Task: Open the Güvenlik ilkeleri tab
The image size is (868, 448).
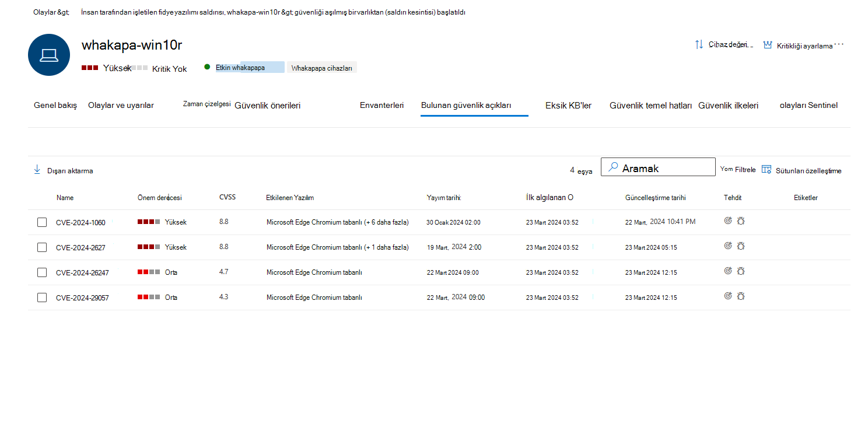Action: coord(728,106)
